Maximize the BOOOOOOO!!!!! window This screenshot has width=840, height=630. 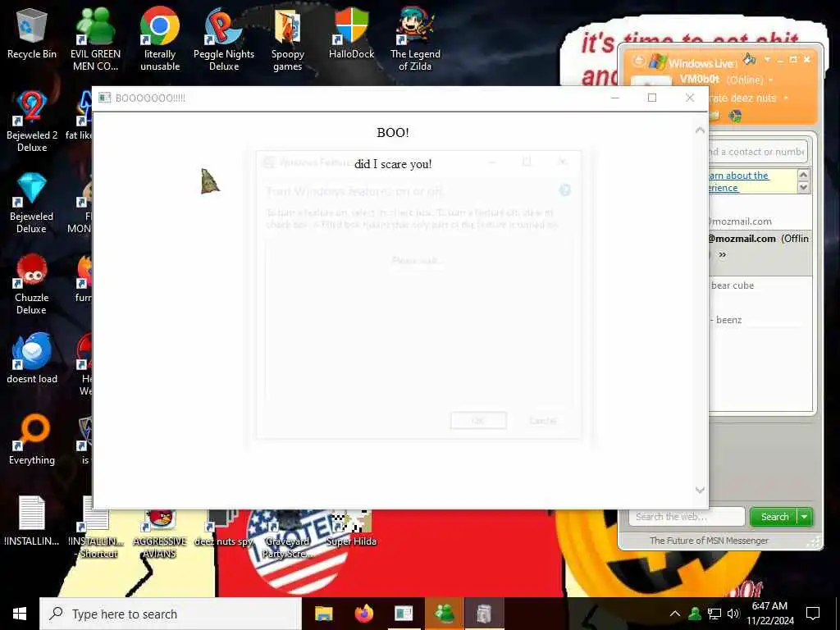tap(652, 98)
